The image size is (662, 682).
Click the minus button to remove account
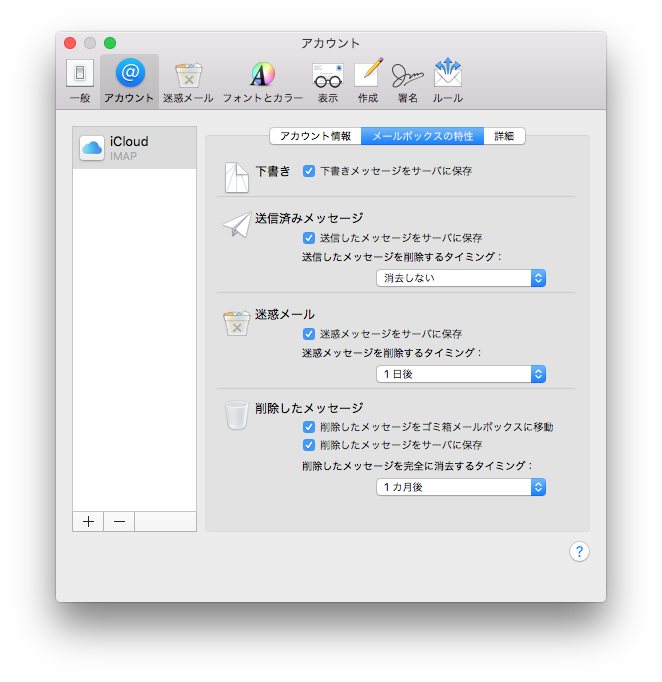119,522
